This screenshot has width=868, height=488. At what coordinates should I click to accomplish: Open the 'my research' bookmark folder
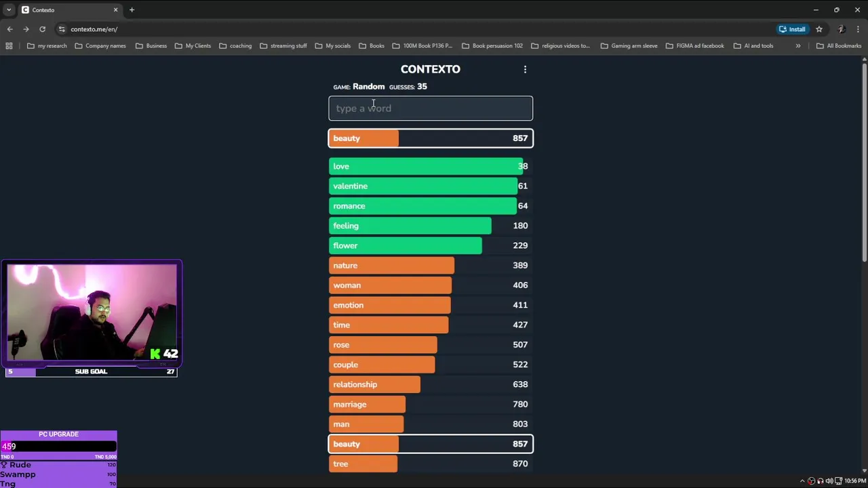[x=47, y=46]
